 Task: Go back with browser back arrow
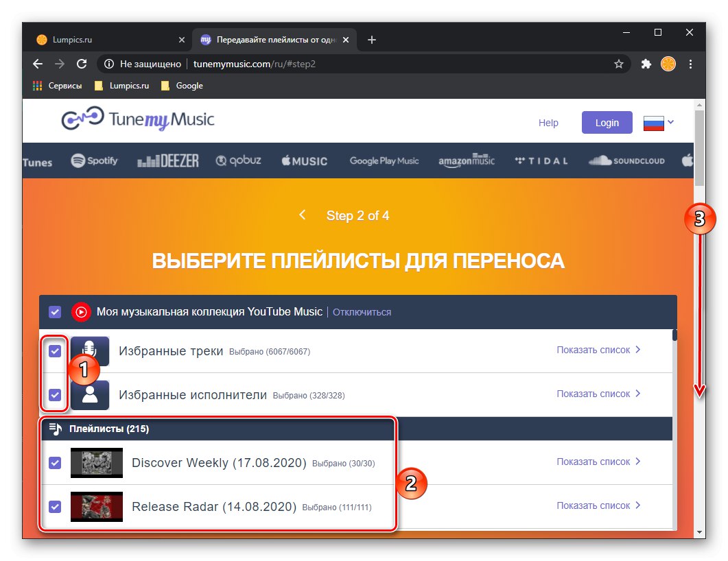(38, 64)
